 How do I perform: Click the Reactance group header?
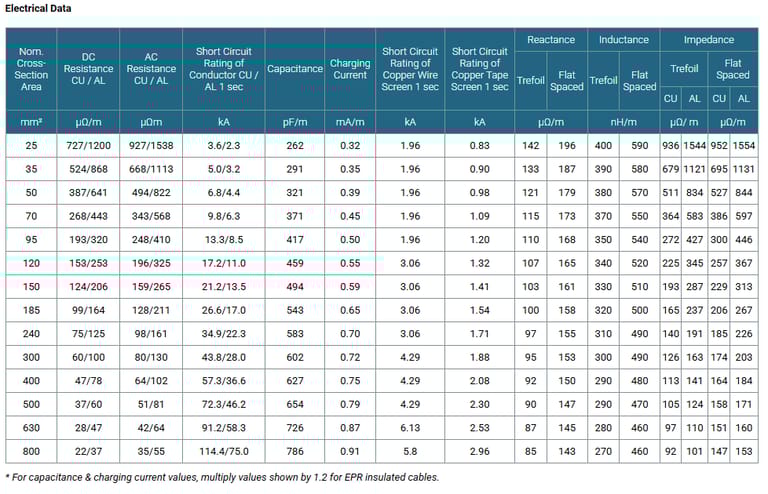551,40
